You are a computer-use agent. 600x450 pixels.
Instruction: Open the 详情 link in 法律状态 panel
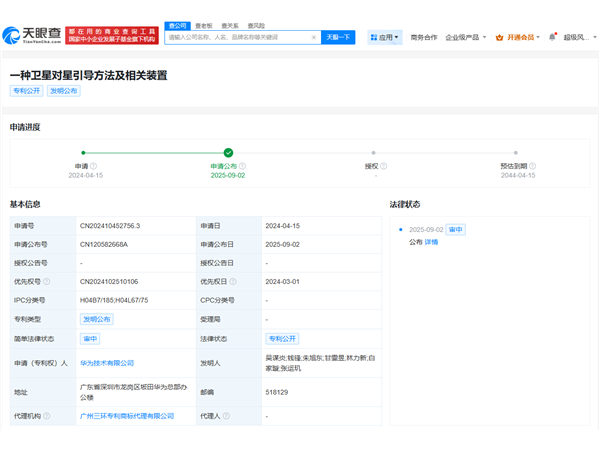click(431, 242)
